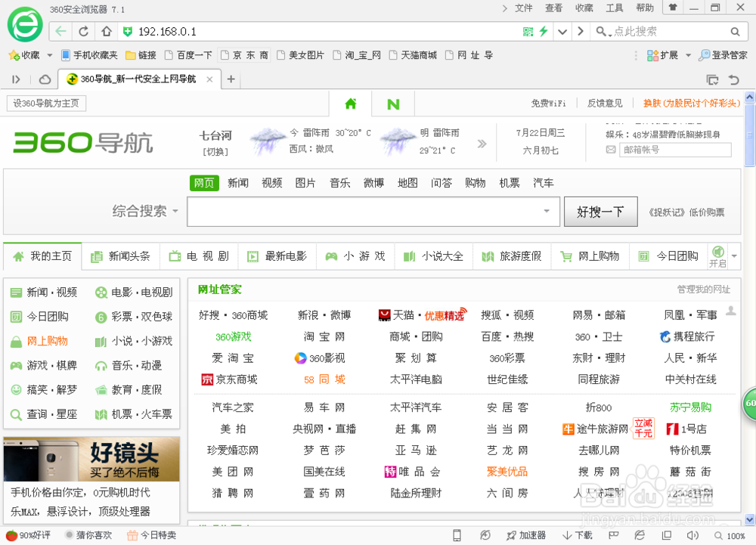This screenshot has height=545, width=756.
Task: Toggle the 开启 switch on category bar
Action: click(717, 256)
